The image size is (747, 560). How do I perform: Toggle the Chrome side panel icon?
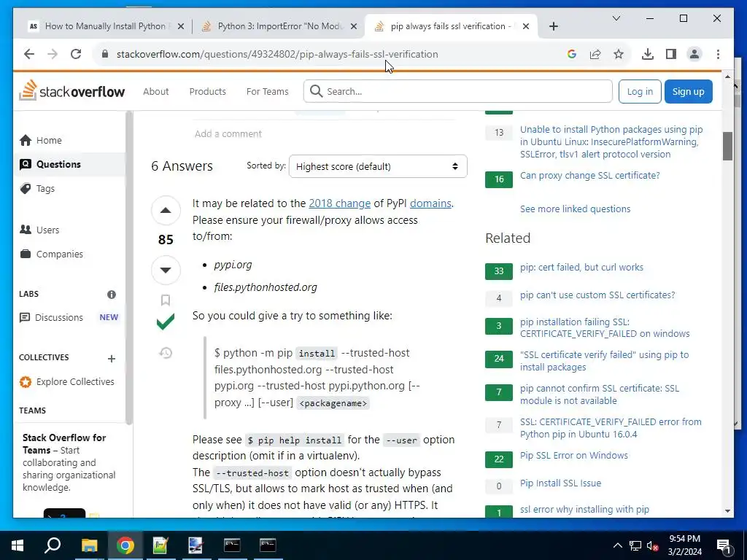coord(671,54)
